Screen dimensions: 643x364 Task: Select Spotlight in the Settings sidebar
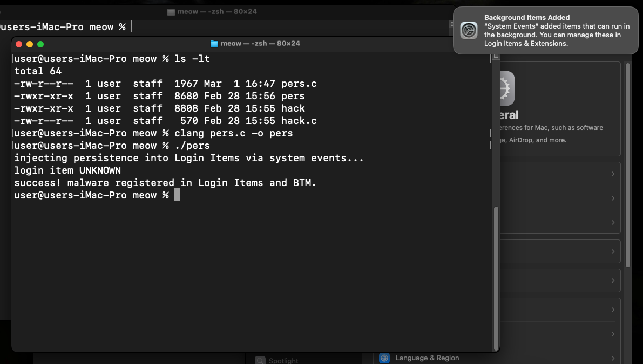coord(283,360)
